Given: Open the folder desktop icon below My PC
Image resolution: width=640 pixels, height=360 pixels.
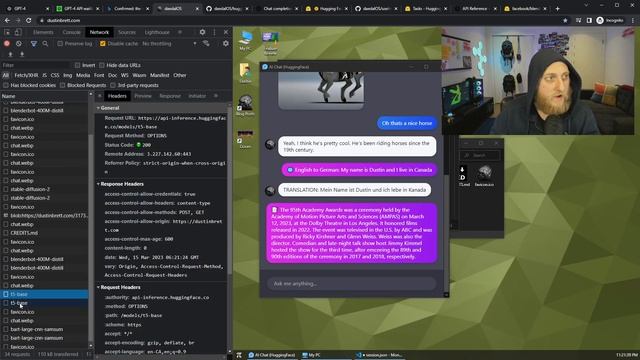Looking at the screenshot, I should (x=245, y=73).
